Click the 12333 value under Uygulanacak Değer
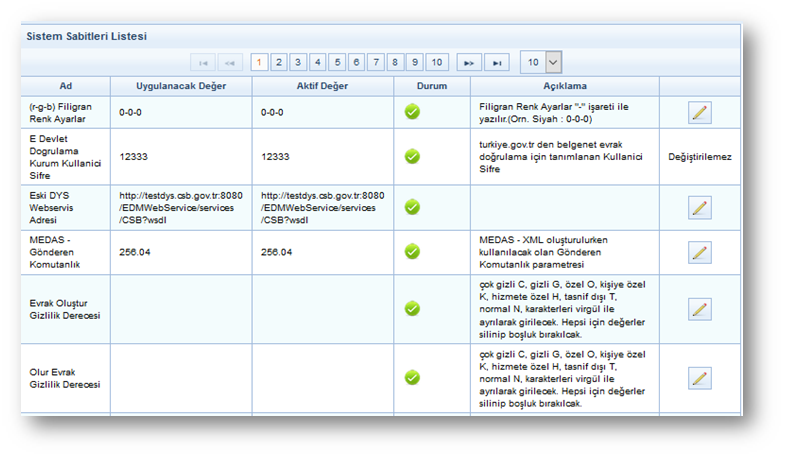The height and width of the screenshot is (458, 785). coord(133,157)
